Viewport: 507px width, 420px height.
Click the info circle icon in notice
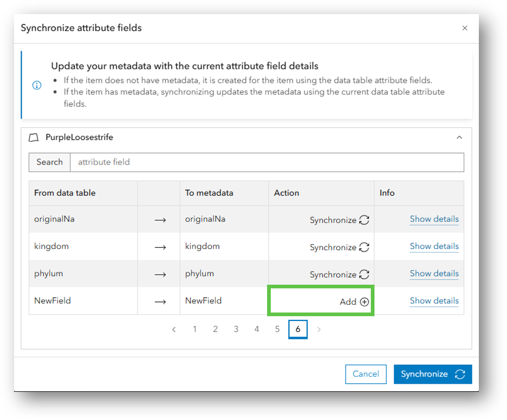pos(37,86)
